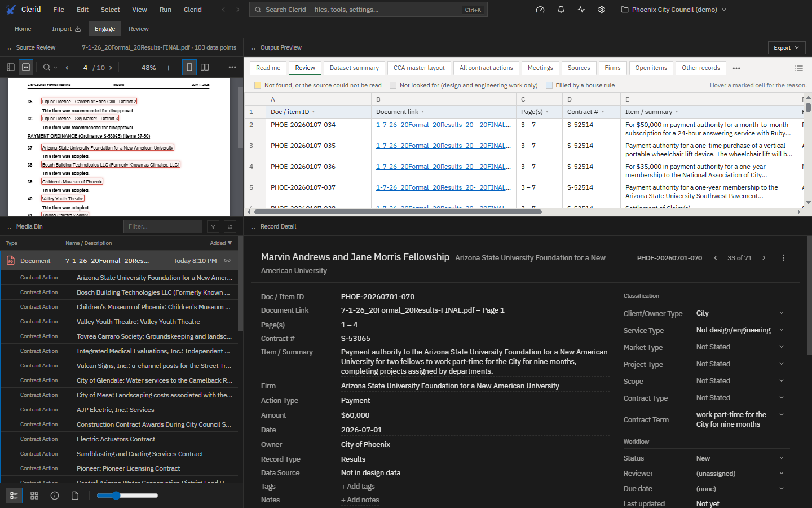Open the Status dropdown set to New
Viewport: 812px width, 508px height.
pos(740,458)
